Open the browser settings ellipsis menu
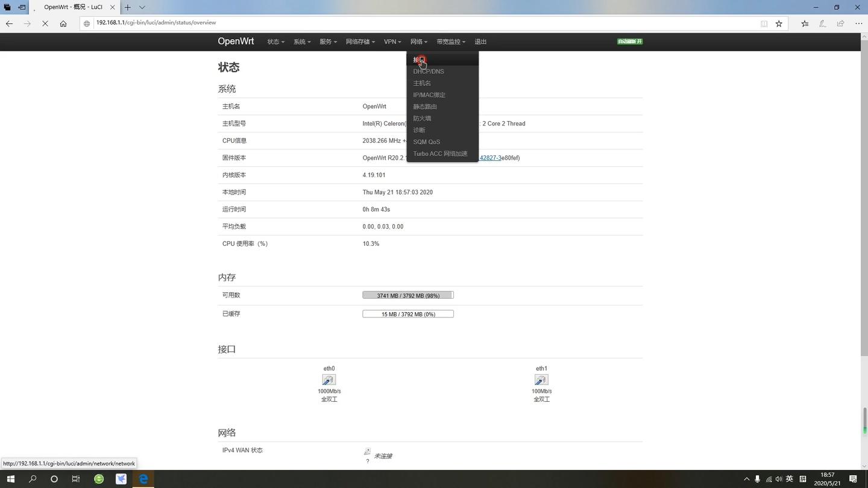 (x=858, y=23)
